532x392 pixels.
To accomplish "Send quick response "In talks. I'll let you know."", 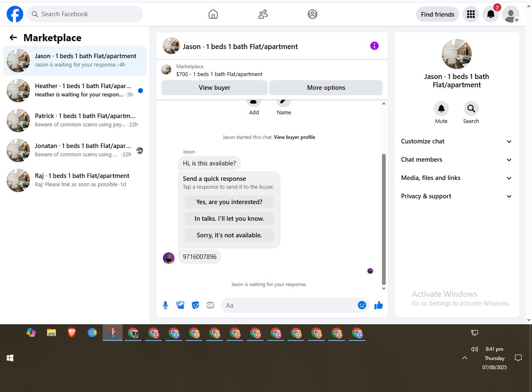I will [x=229, y=219].
